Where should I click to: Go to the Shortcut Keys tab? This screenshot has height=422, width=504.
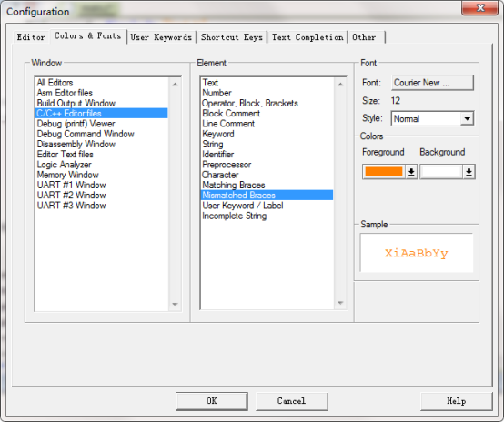(232, 37)
